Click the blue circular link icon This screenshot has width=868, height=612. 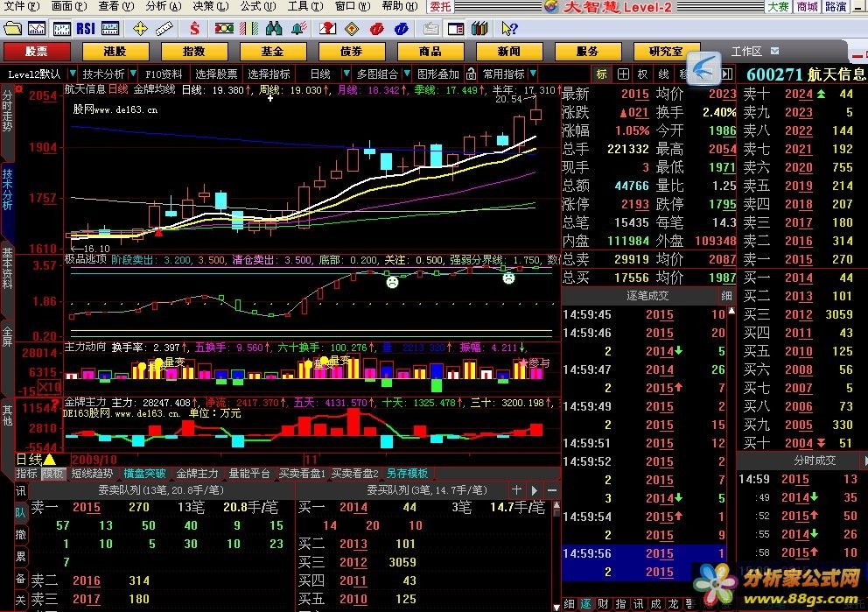[x=402, y=28]
